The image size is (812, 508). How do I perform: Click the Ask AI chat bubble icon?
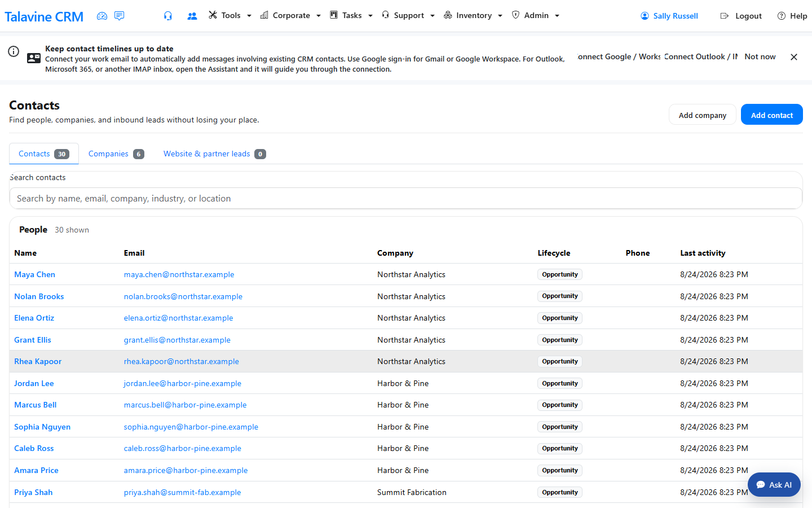[x=761, y=485]
